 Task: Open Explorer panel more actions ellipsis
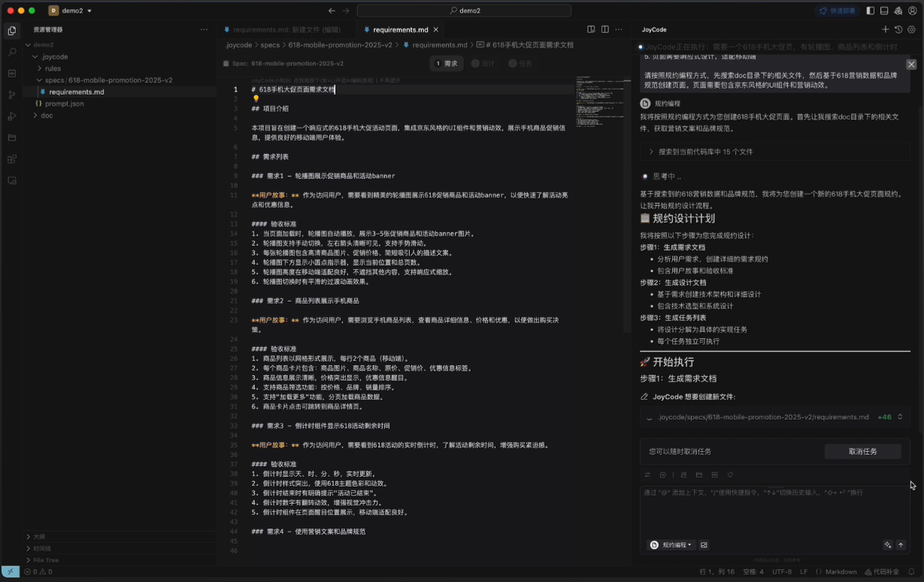coord(204,29)
